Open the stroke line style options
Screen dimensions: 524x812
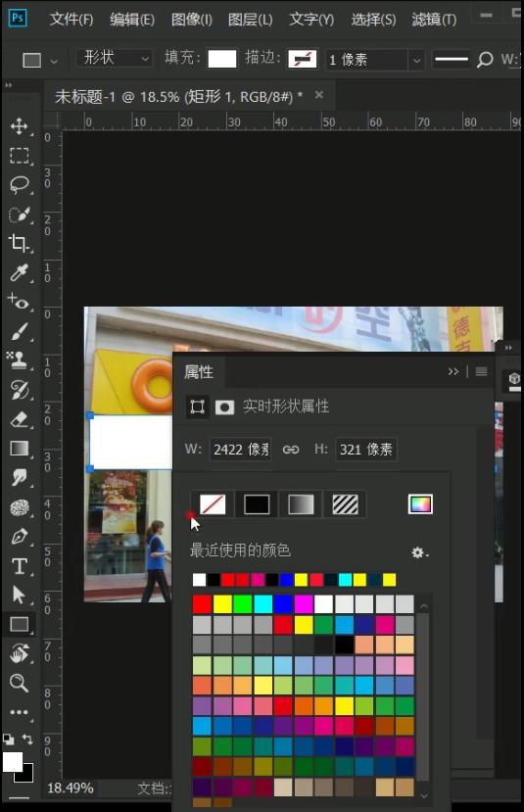click(x=451, y=59)
